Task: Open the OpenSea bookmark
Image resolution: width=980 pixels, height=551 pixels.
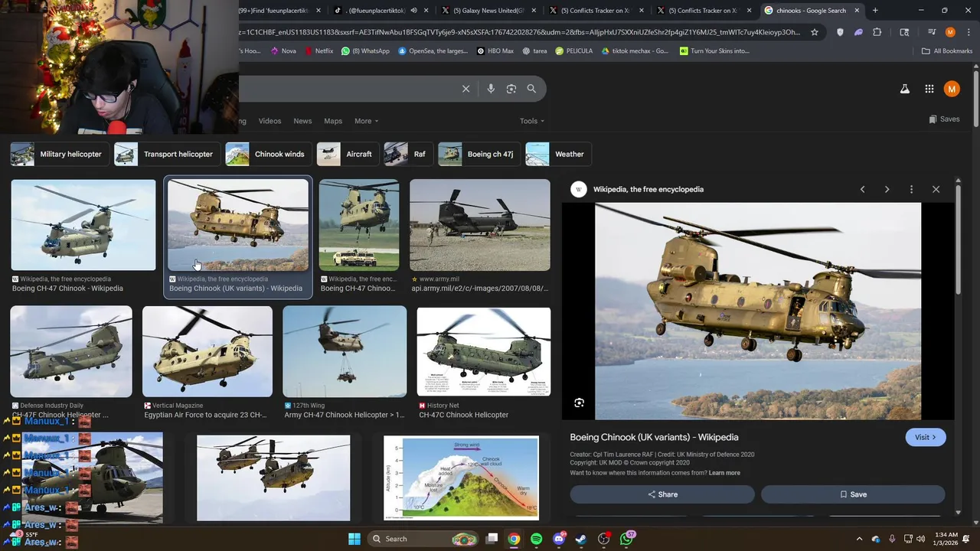Action: click(x=432, y=51)
